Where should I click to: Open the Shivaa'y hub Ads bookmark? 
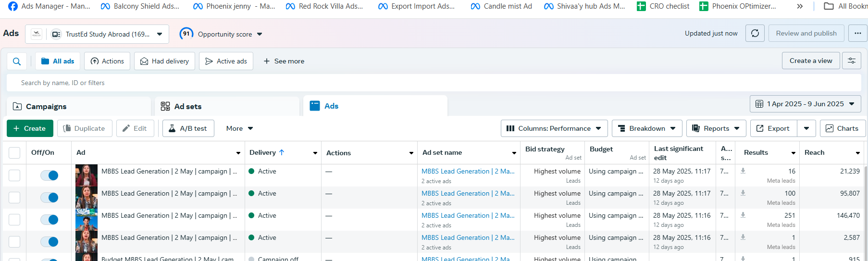pos(584,6)
